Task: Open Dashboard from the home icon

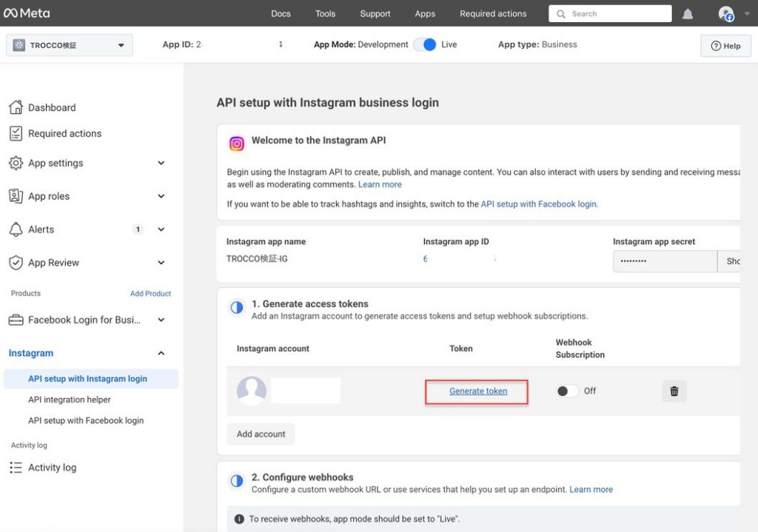Action: click(16, 107)
